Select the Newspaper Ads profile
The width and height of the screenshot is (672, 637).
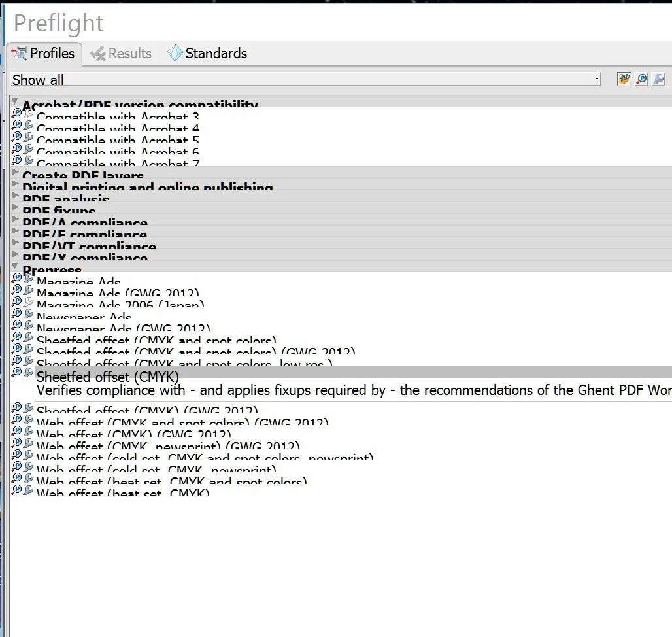(84, 315)
